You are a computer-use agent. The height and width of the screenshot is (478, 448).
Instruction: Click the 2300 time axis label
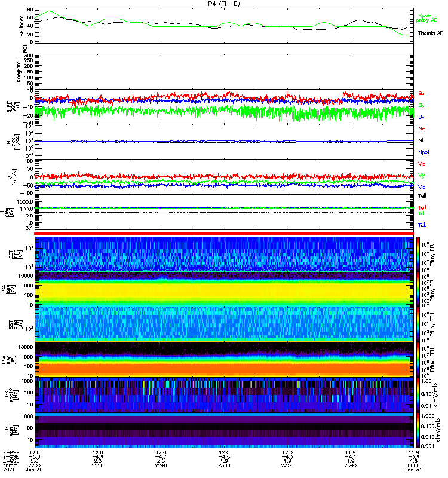coord(224,465)
